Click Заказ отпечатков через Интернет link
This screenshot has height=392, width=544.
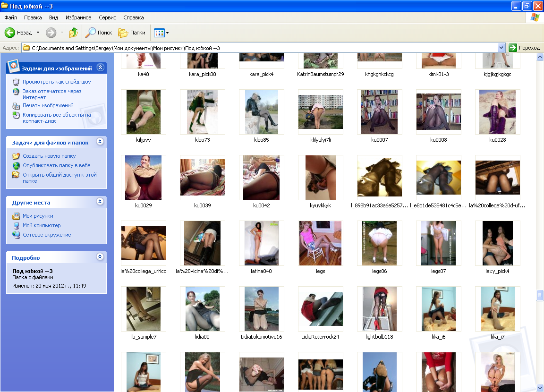pos(52,94)
